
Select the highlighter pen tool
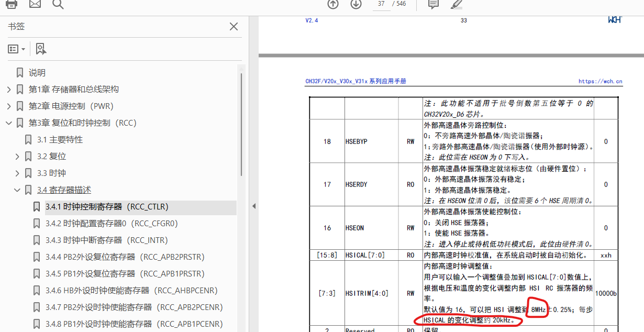click(x=457, y=4)
